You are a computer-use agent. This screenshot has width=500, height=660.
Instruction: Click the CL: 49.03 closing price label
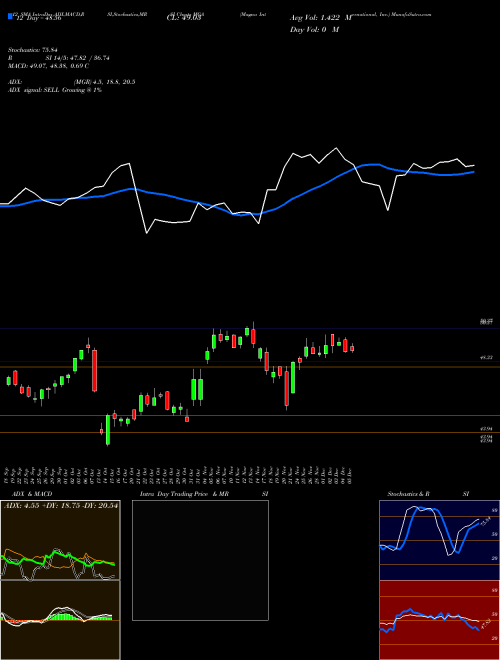184,18
